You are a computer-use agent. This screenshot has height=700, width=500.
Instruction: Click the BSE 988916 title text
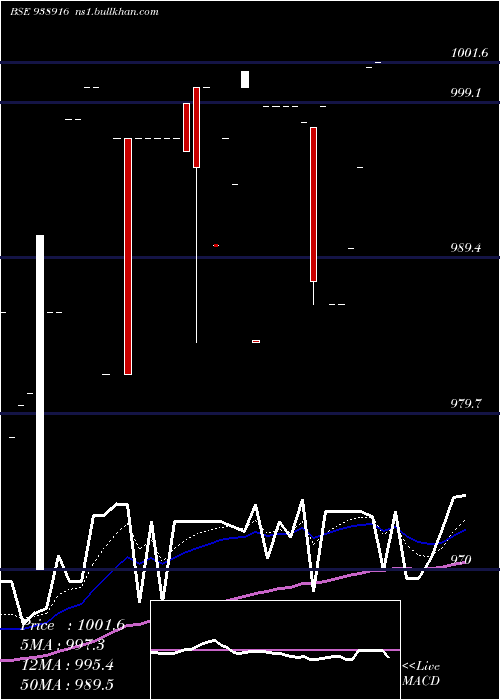point(39,12)
